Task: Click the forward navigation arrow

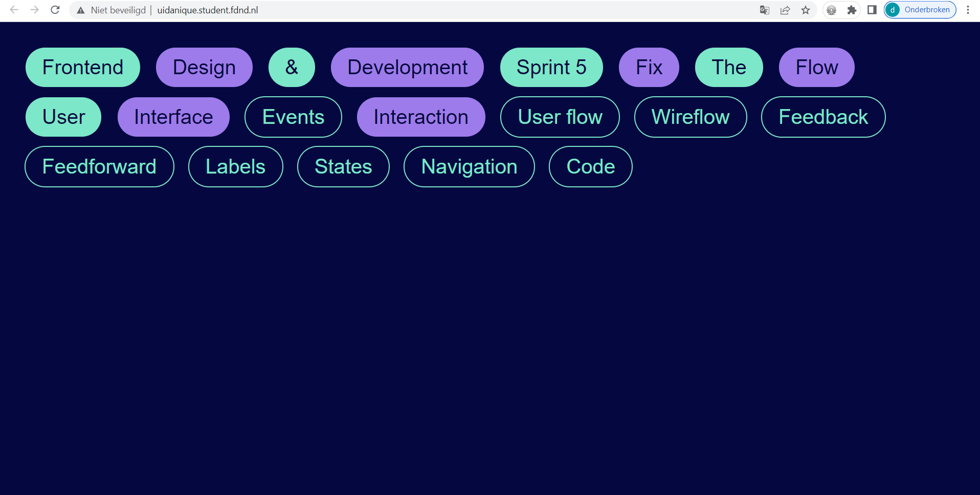Action: [x=34, y=10]
